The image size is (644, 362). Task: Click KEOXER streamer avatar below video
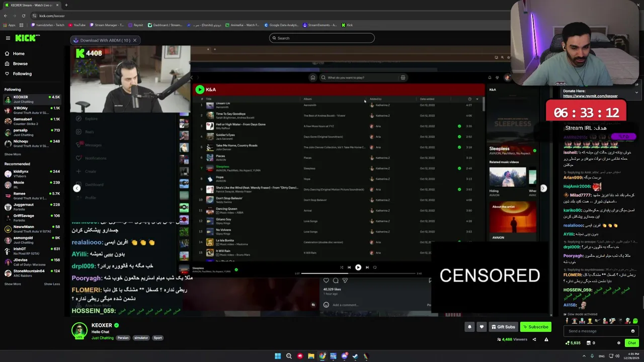(79, 330)
